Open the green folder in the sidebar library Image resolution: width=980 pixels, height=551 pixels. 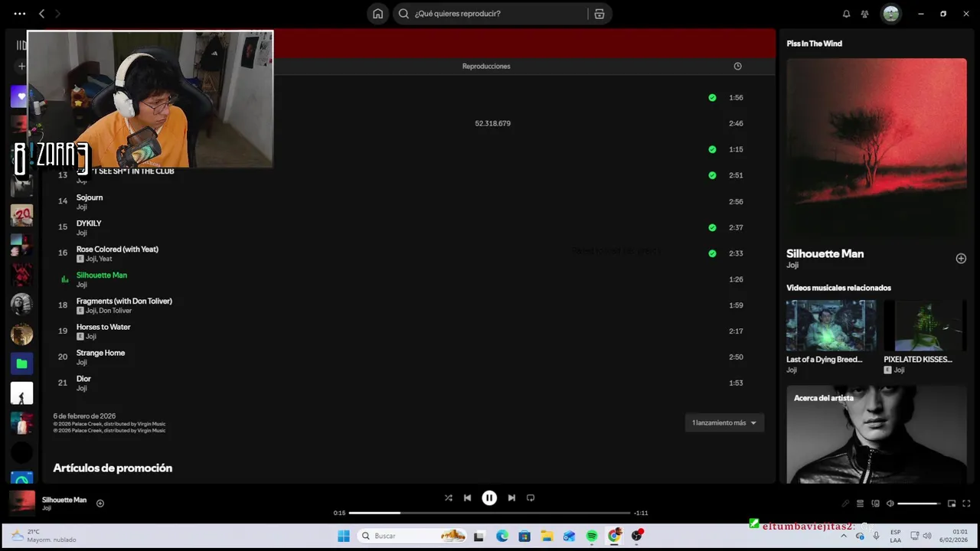point(21,364)
